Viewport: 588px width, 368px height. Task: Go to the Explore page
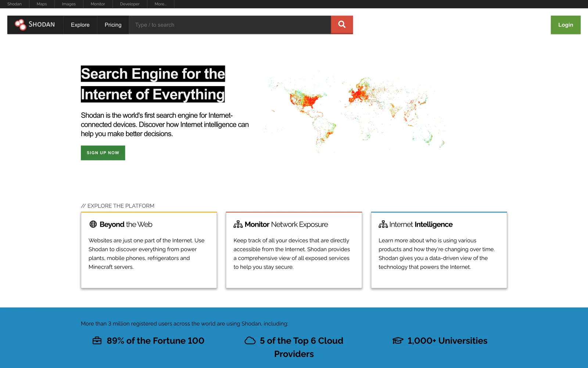pyautogui.click(x=80, y=25)
